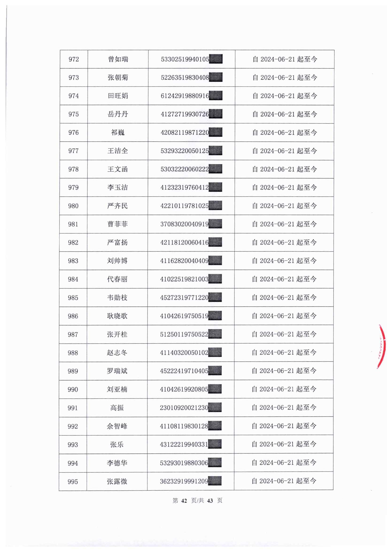Click ID number starting with 41232319760412
Screen dimensions: 392x552
[185, 187]
